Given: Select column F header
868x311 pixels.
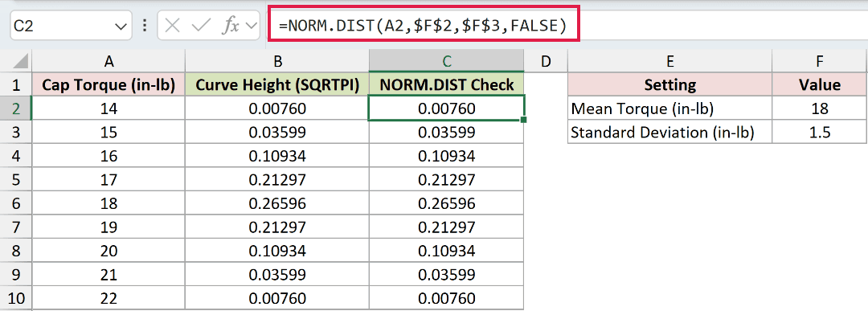Looking at the screenshot, I should (820, 61).
